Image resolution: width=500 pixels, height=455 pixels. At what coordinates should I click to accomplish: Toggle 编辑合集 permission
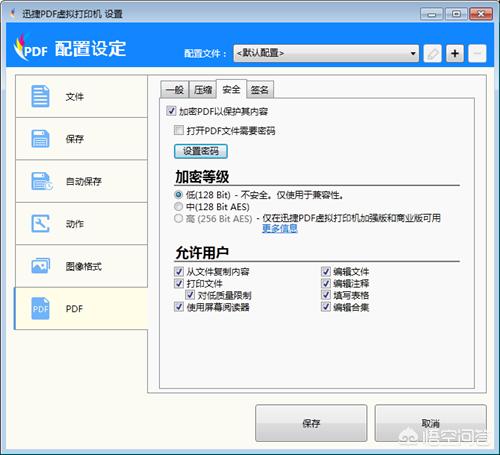(x=326, y=307)
